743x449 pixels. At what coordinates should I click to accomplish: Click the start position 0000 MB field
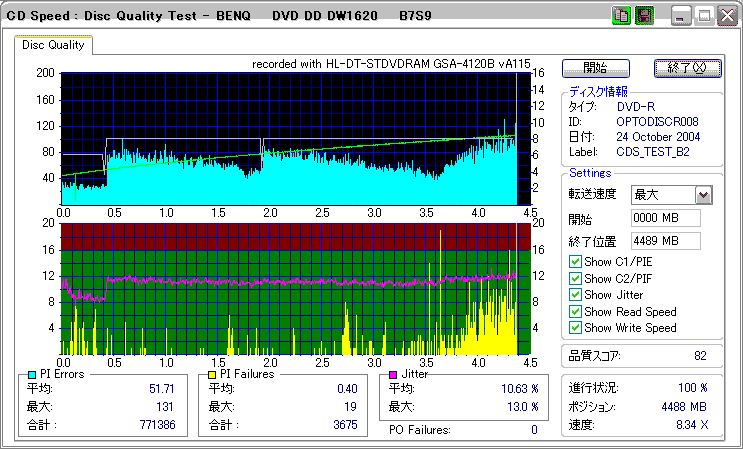pyautogui.click(x=665, y=218)
